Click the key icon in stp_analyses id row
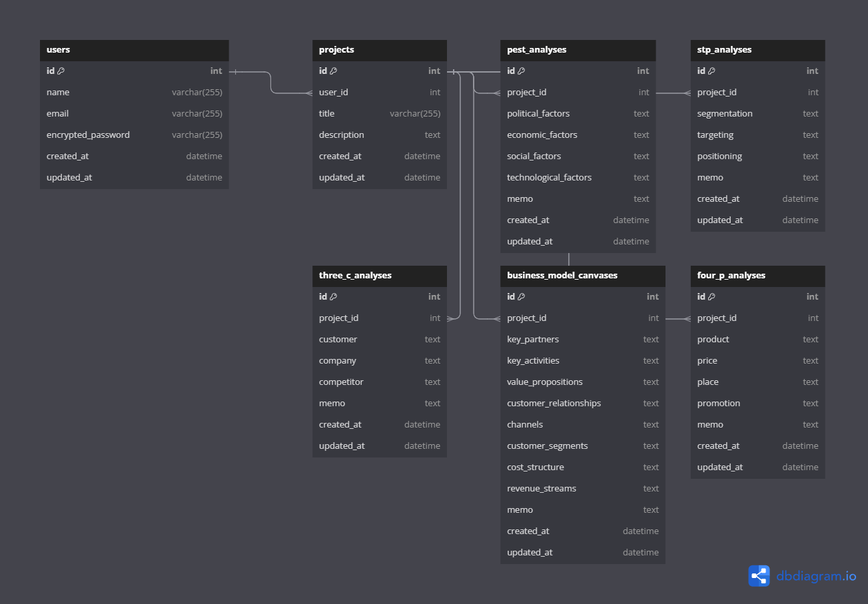The width and height of the screenshot is (868, 604). [711, 71]
